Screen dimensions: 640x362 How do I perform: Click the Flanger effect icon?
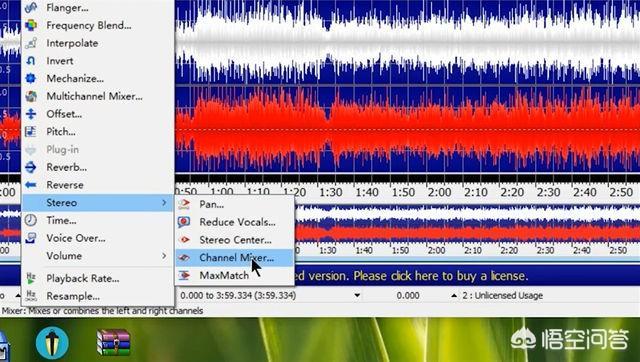point(31,8)
